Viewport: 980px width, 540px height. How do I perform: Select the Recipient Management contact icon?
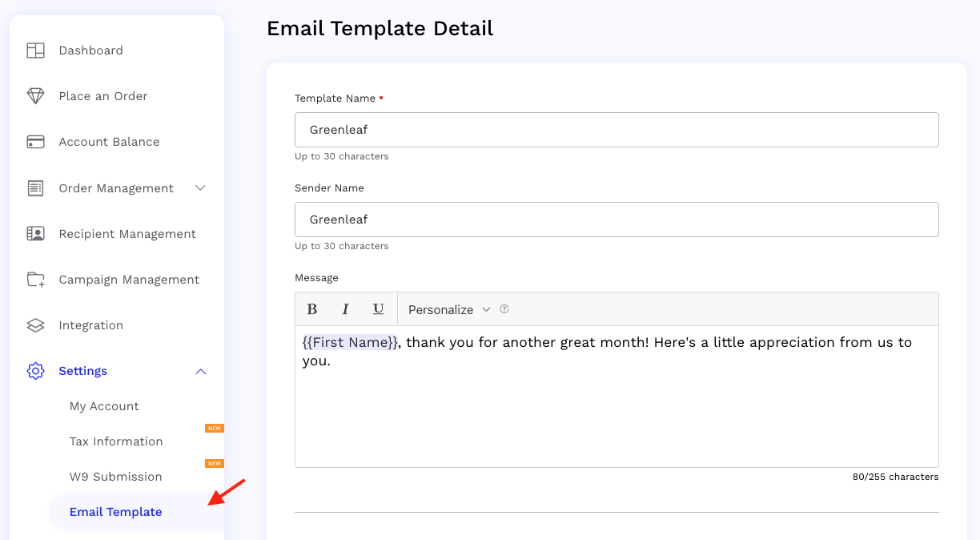click(x=35, y=233)
